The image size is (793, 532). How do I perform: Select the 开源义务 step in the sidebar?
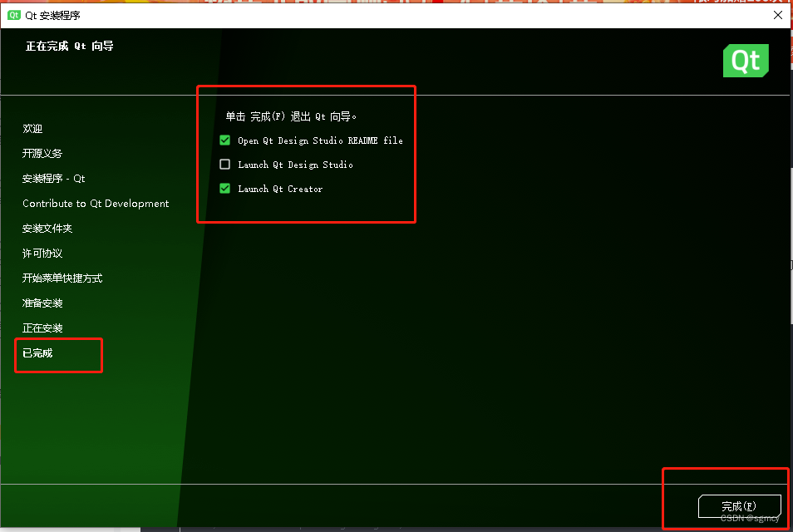tap(42, 153)
